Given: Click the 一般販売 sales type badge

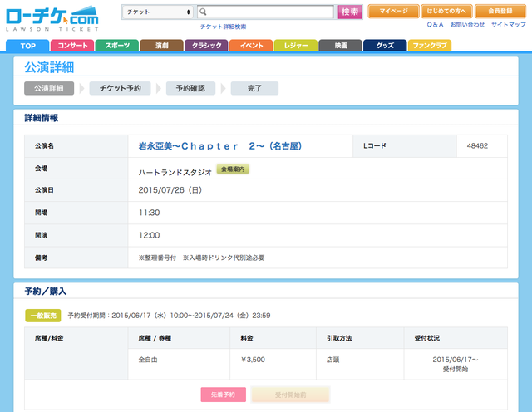Looking at the screenshot, I should pyautogui.click(x=43, y=316).
